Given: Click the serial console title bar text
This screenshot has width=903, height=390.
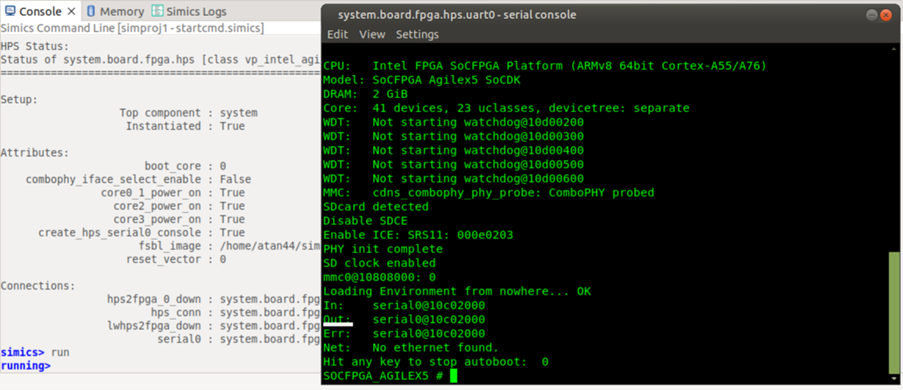Looking at the screenshot, I should coord(457,15).
